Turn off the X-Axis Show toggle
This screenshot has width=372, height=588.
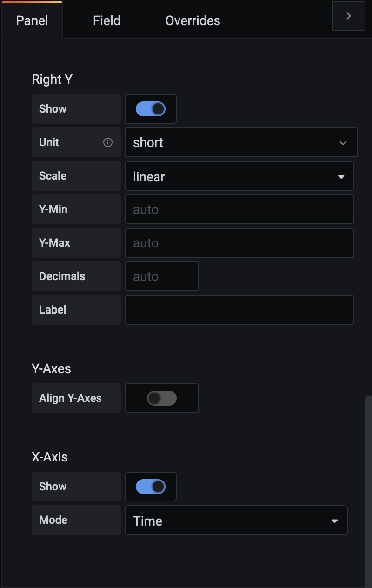(151, 486)
